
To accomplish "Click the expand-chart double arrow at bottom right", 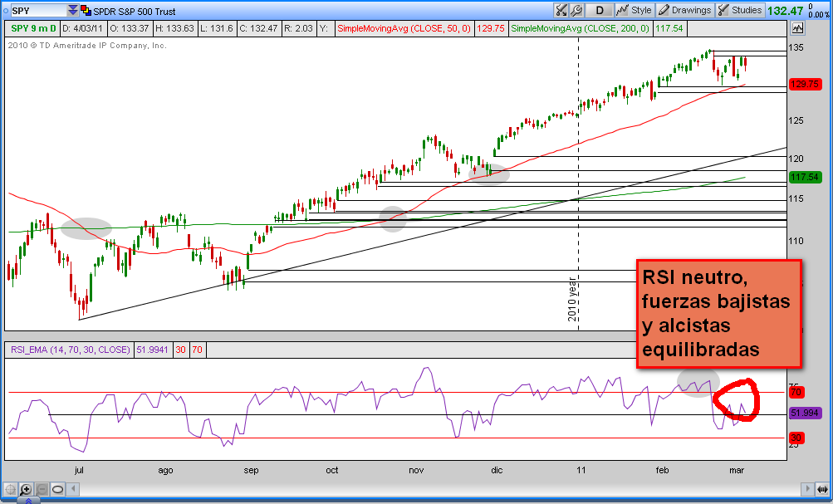I will [823, 488].
